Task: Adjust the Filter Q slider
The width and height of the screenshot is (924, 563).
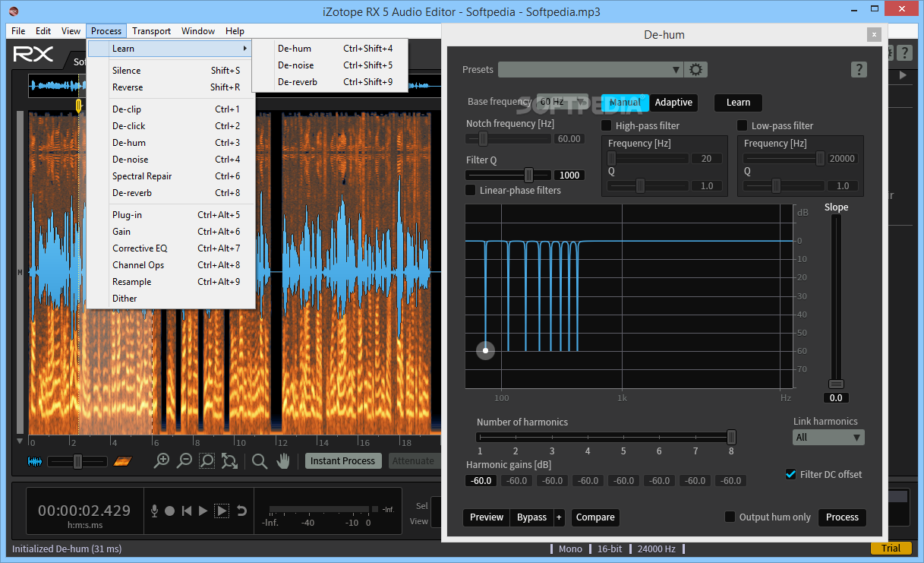Action: [x=528, y=175]
